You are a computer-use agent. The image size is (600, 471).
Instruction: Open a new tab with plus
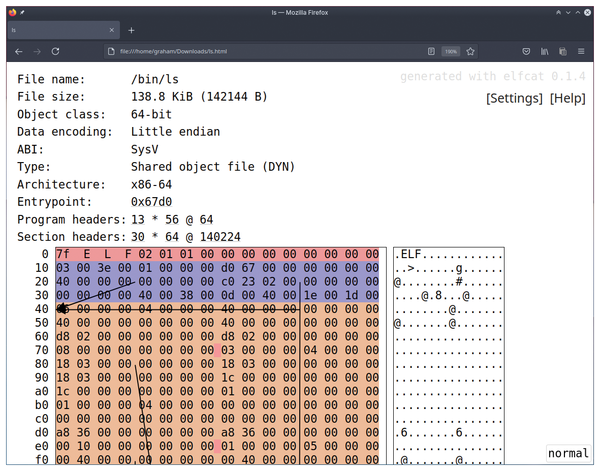click(x=131, y=30)
